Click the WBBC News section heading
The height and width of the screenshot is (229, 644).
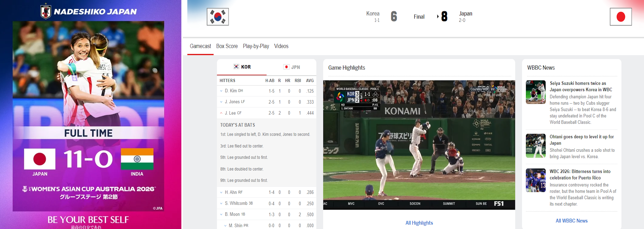(x=541, y=68)
